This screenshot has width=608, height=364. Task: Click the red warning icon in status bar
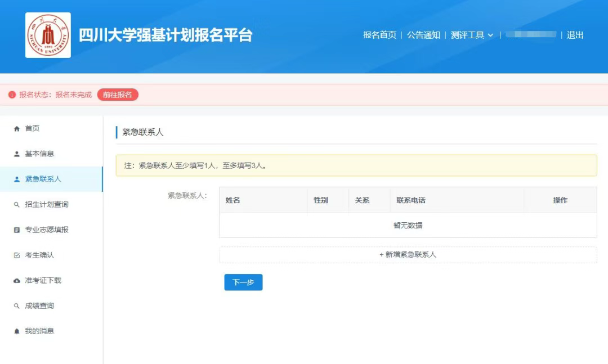pos(12,95)
